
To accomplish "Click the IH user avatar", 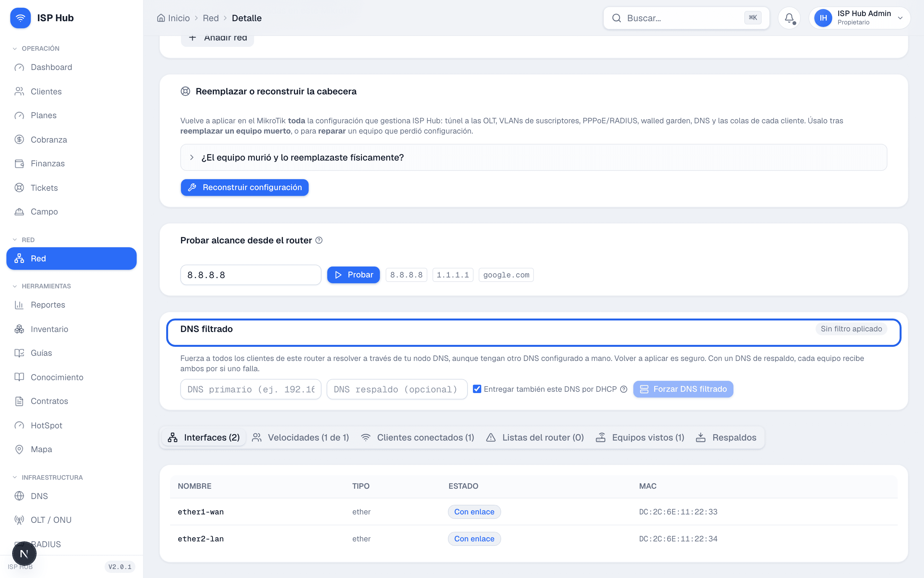I will (x=823, y=18).
